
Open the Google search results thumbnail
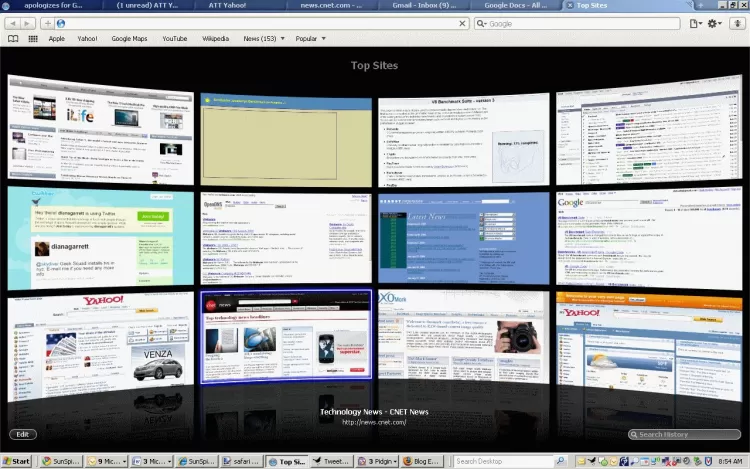649,238
